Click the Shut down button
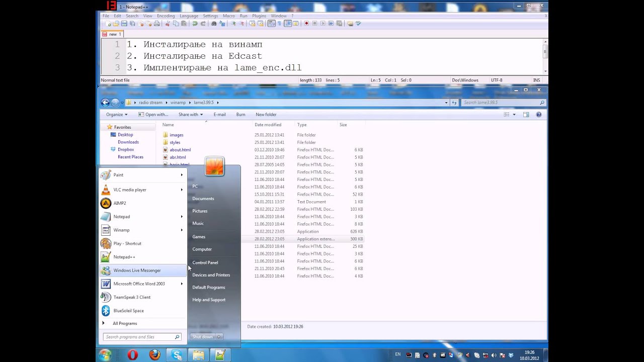Viewport: 644px width, 362px height. pos(202,337)
